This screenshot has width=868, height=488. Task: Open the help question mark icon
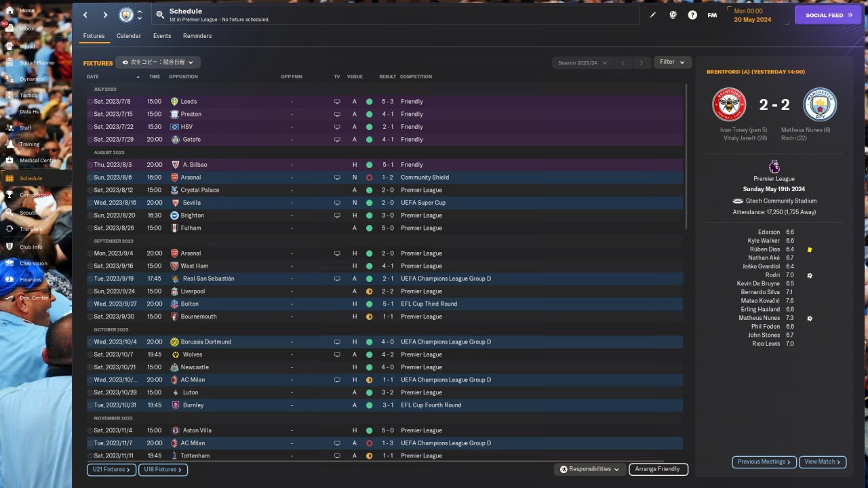click(692, 15)
